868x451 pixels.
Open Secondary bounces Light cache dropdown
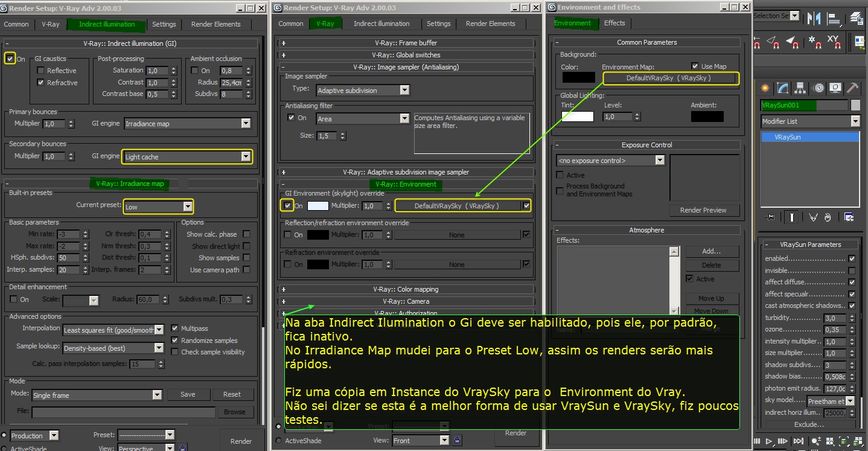[187, 156]
